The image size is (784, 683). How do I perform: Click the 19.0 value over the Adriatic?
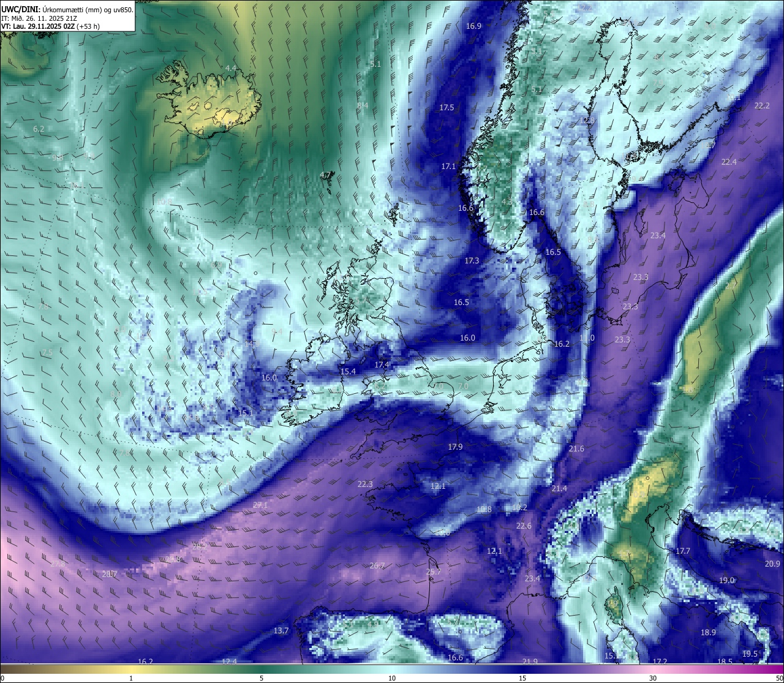726,580
